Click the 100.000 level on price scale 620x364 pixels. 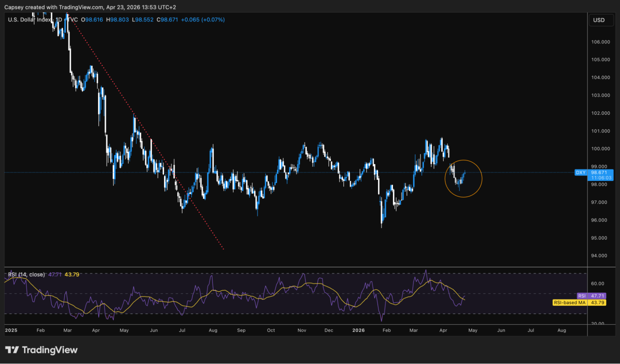600,149
